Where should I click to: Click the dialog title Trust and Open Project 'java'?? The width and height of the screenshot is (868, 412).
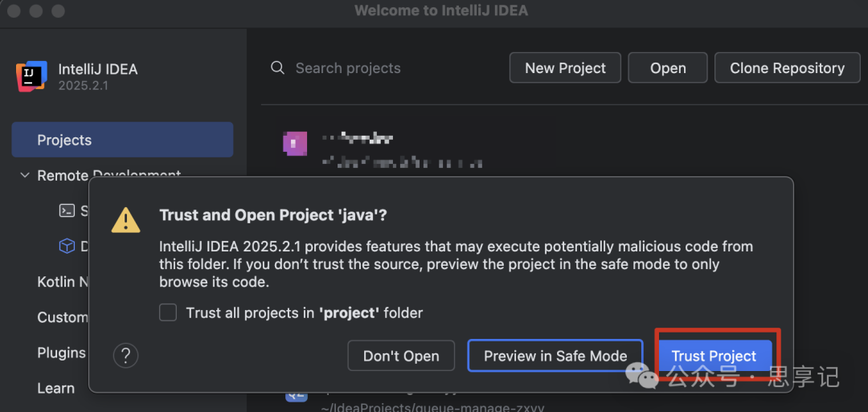pos(273,215)
